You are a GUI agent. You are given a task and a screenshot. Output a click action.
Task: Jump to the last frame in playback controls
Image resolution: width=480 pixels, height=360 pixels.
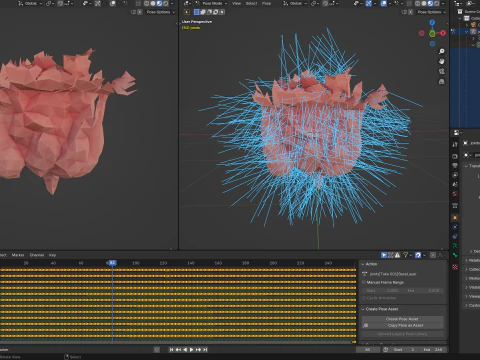click(x=205, y=350)
